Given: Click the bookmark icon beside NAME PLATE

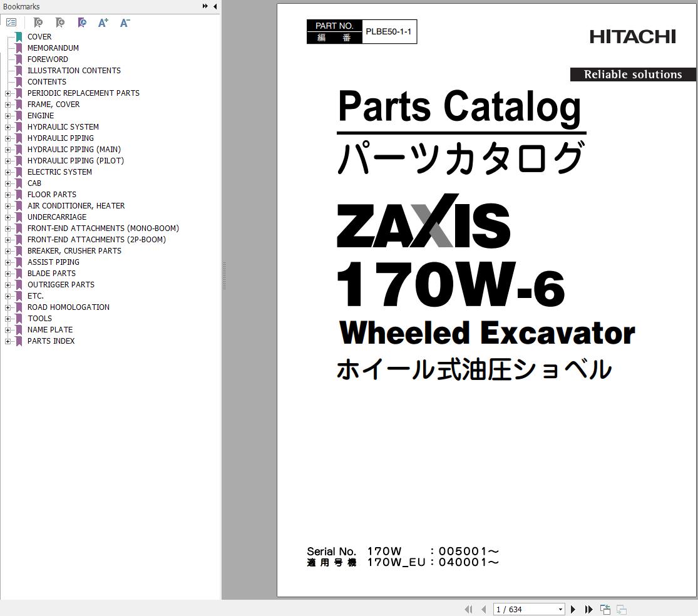Looking at the screenshot, I should coord(19,329).
